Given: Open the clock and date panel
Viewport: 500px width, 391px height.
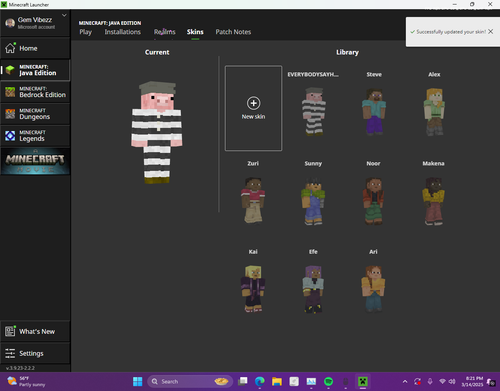Looking at the screenshot, I should tap(472, 381).
